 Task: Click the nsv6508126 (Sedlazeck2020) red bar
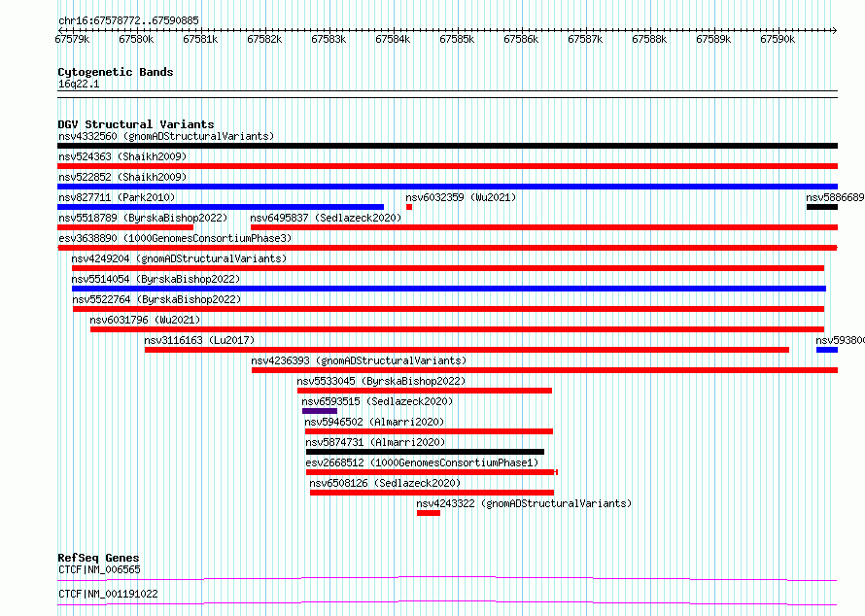click(432, 493)
